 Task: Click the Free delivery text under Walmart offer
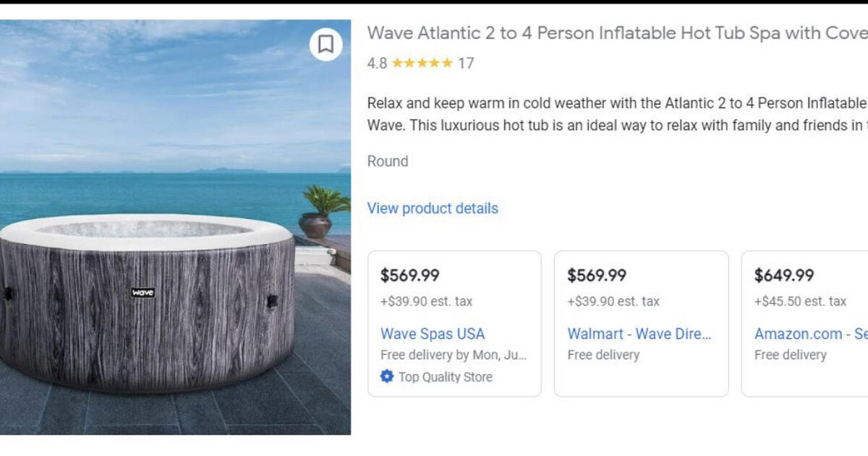pos(603,355)
